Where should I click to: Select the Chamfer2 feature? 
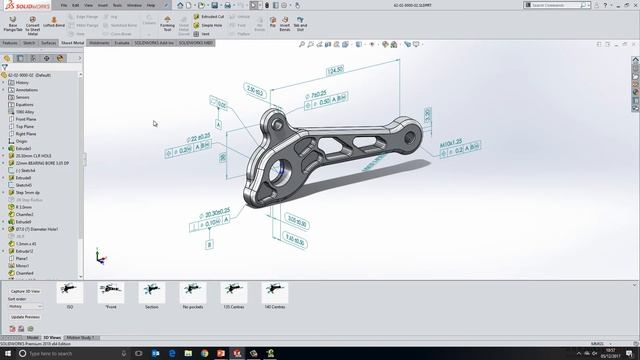coord(24,215)
